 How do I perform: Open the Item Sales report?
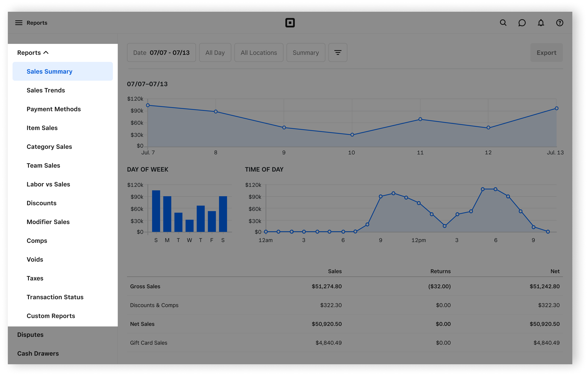(42, 128)
